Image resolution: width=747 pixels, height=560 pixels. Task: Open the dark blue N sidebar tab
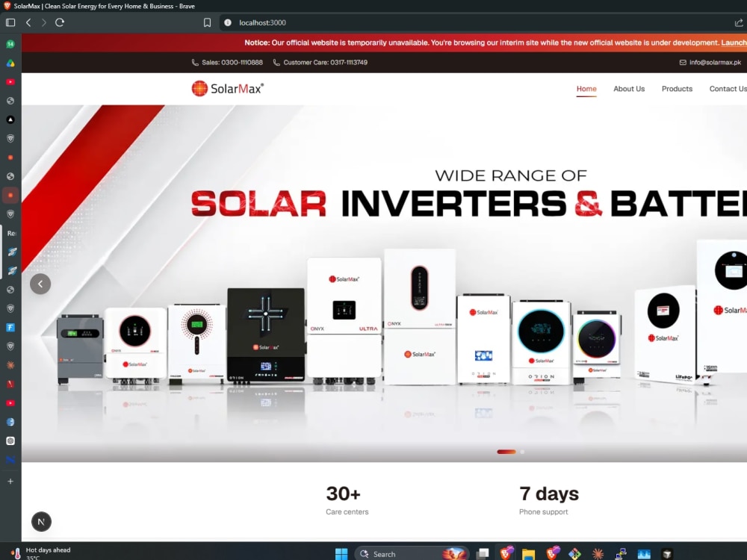coord(10,459)
